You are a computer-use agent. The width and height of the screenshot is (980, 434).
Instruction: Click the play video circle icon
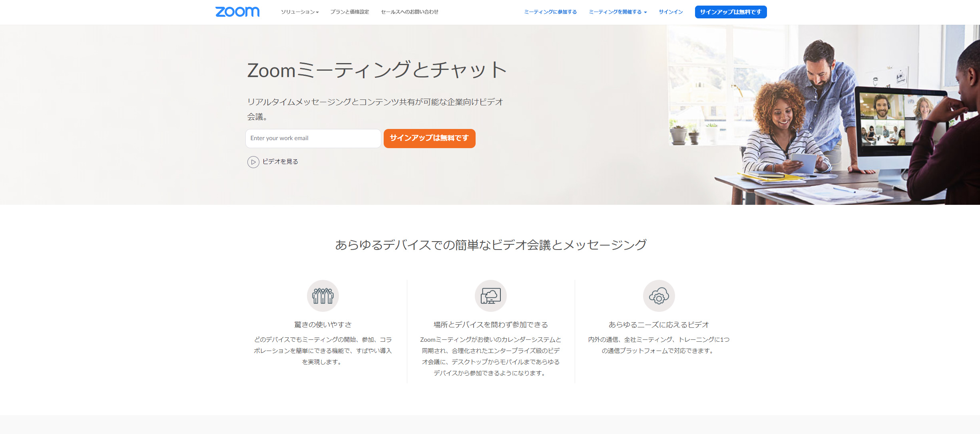tap(253, 162)
